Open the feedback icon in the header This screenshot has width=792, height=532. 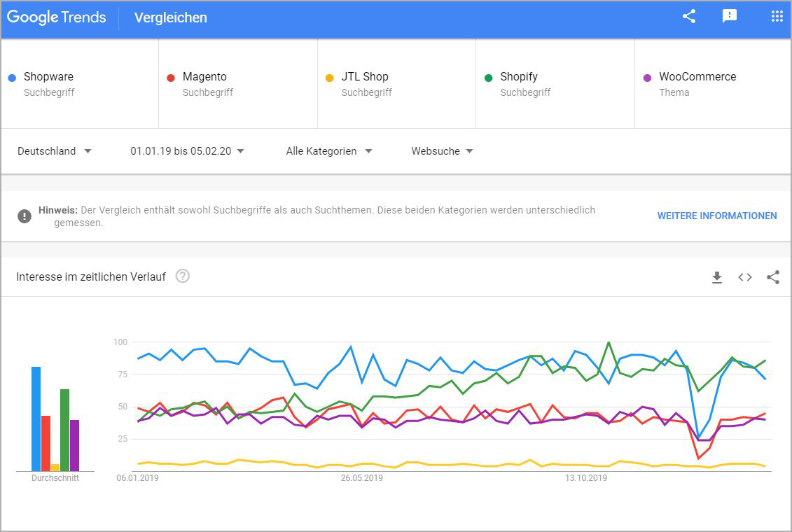pyautogui.click(x=730, y=17)
